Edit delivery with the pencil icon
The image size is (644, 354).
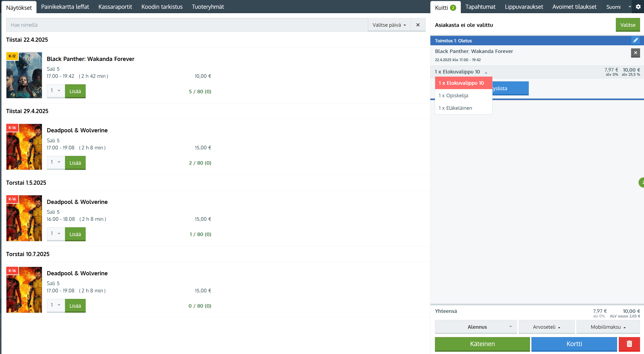pos(635,40)
